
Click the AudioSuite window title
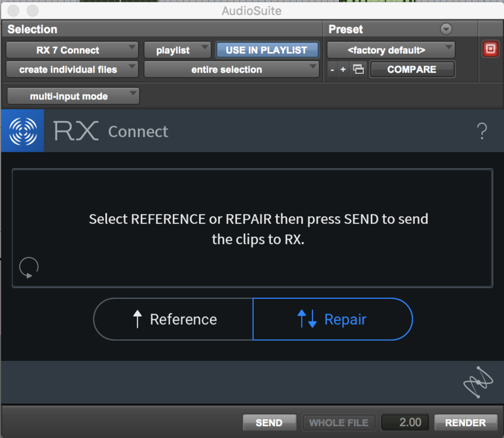[251, 11]
